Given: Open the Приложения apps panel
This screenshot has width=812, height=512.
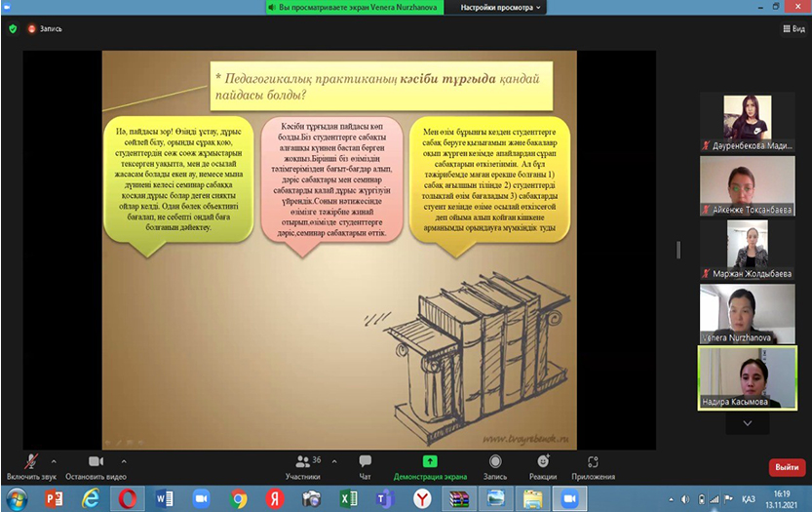Looking at the screenshot, I should tap(593, 462).
